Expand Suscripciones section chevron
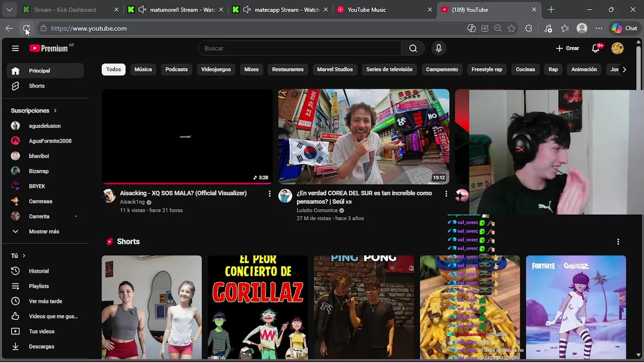 55,111
